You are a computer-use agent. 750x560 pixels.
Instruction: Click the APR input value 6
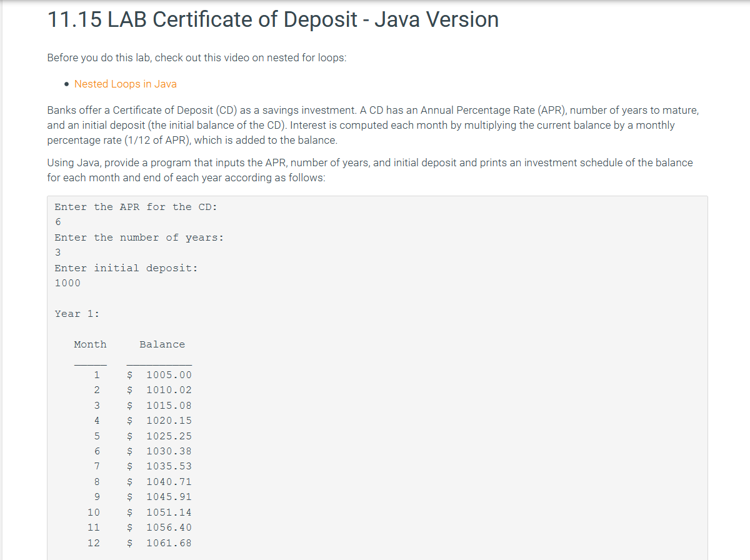57,222
